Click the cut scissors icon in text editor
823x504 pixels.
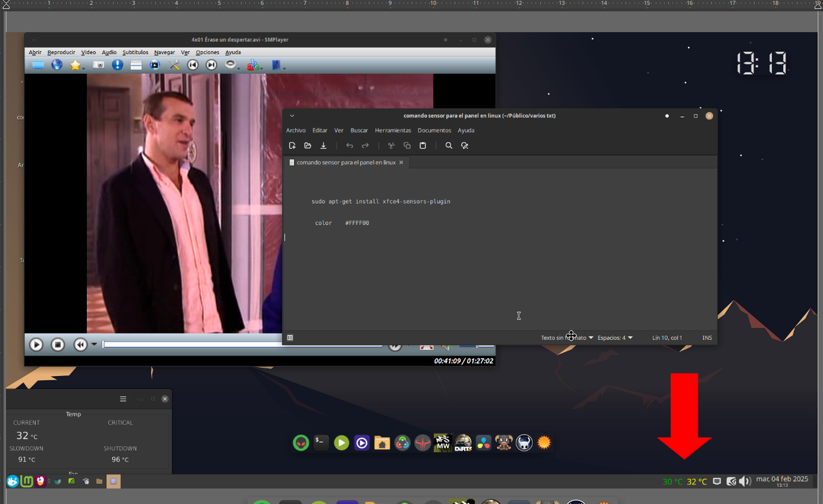click(391, 146)
